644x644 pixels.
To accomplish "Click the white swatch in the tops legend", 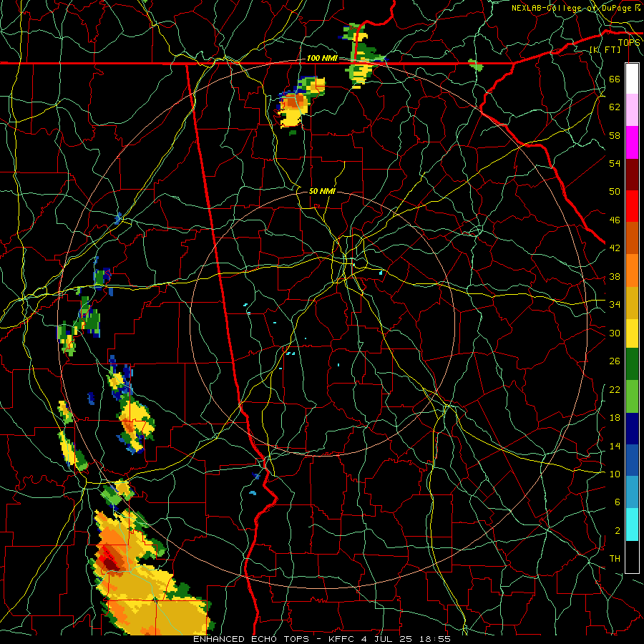I will [x=632, y=79].
